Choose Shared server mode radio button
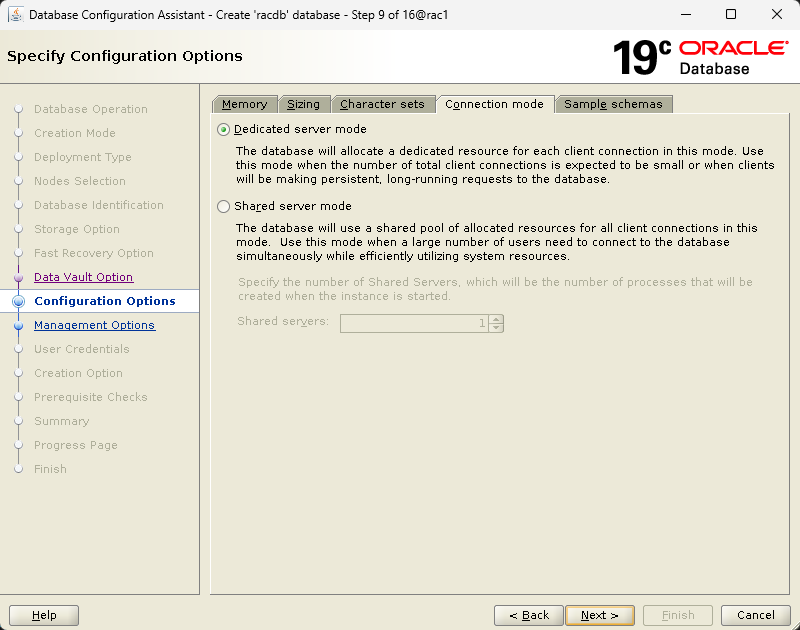Screen dimensions: 800x630 coord(223,207)
